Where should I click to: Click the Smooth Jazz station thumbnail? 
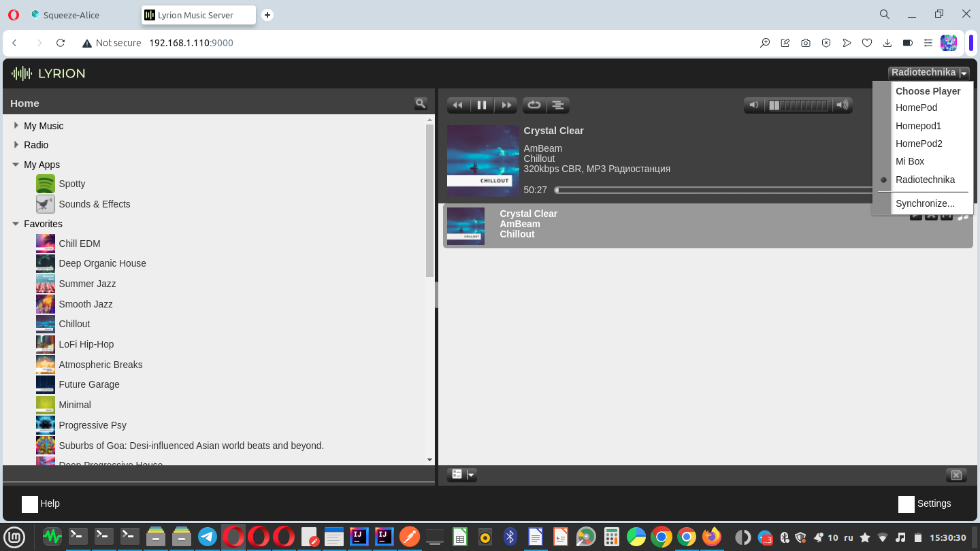click(x=46, y=304)
